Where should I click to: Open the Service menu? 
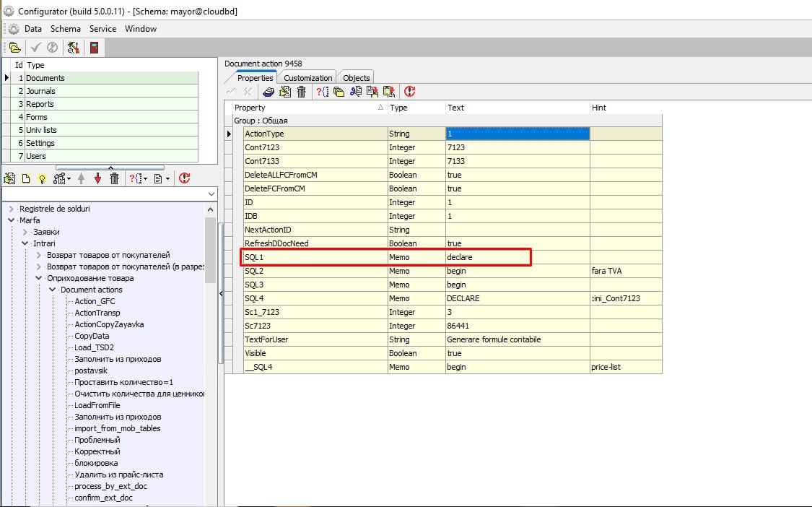pyautogui.click(x=102, y=29)
